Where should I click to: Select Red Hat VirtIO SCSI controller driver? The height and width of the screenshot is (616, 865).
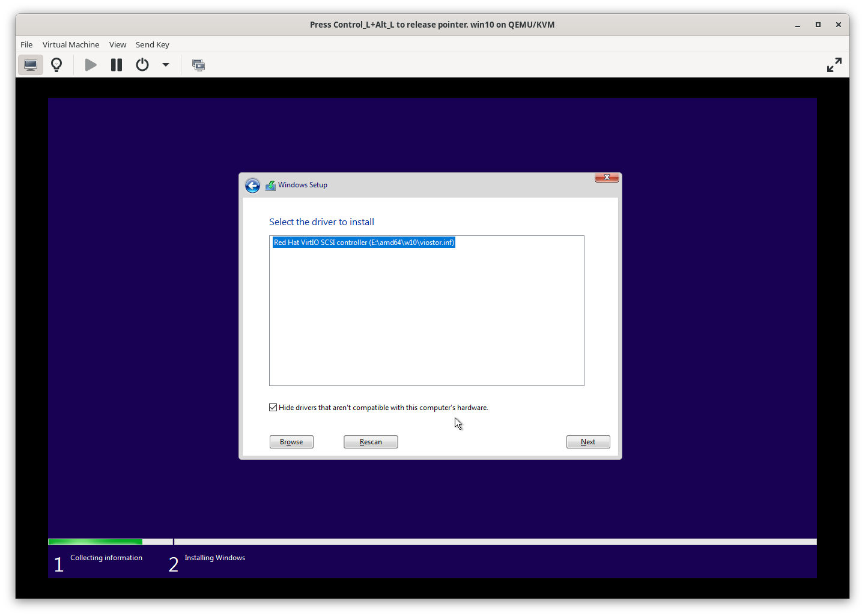(364, 243)
